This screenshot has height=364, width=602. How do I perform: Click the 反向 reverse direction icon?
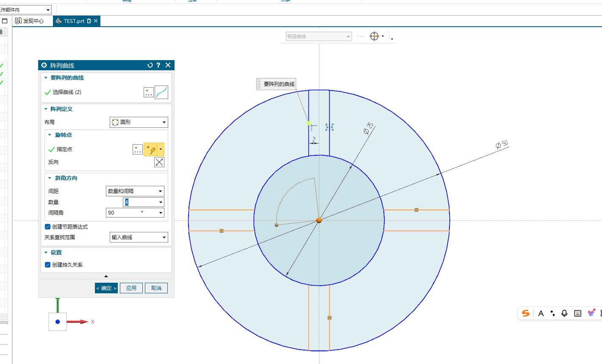click(159, 162)
